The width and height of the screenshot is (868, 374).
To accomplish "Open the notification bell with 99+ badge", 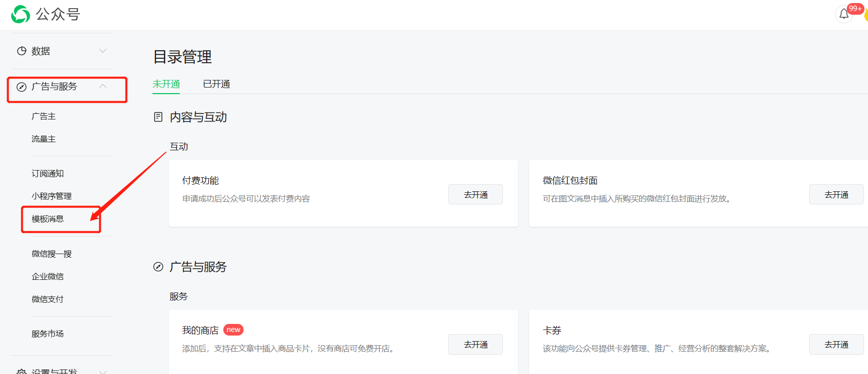I will [844, 14].
